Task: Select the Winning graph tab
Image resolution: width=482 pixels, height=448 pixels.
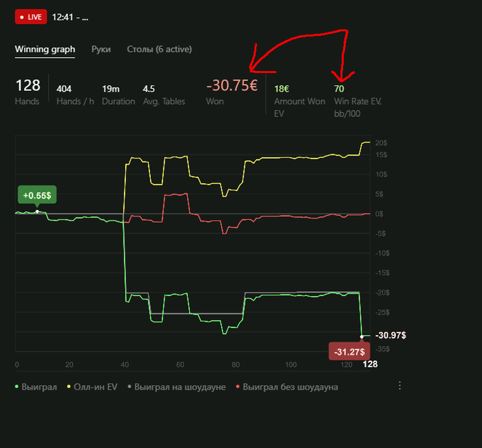Action: tap(45, 50)
